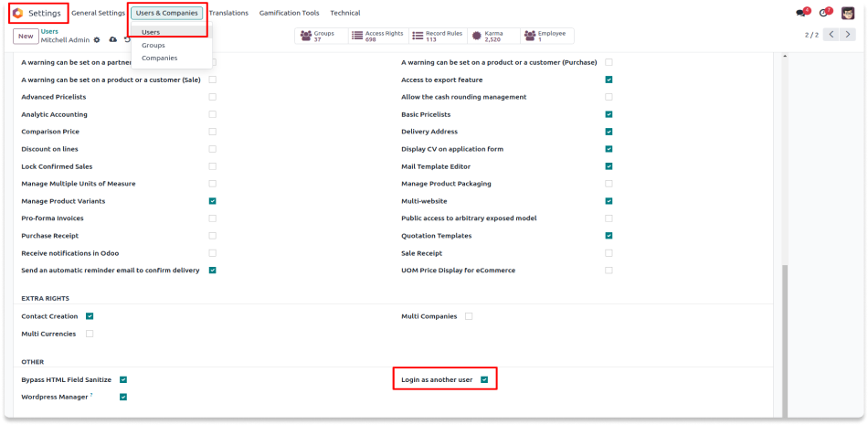Click the user avatar in top bar
This screenshot has height=425, width=868.
coord(848,13)
